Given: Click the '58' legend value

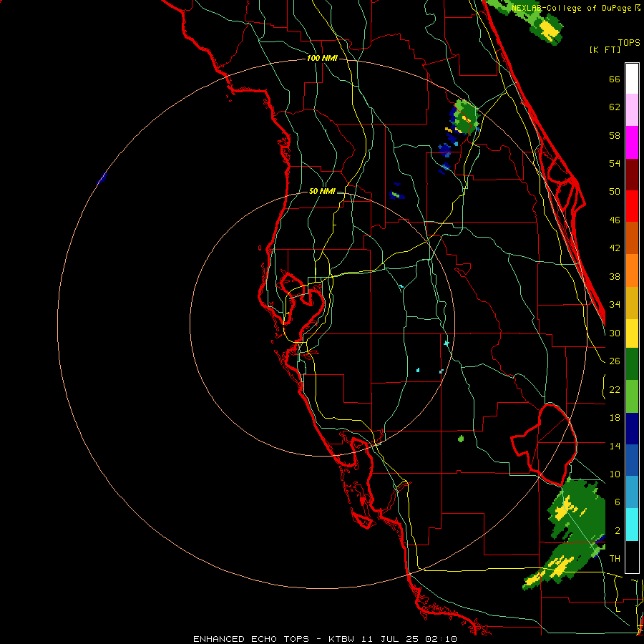Looking at the screenshot, I should 615,135.
